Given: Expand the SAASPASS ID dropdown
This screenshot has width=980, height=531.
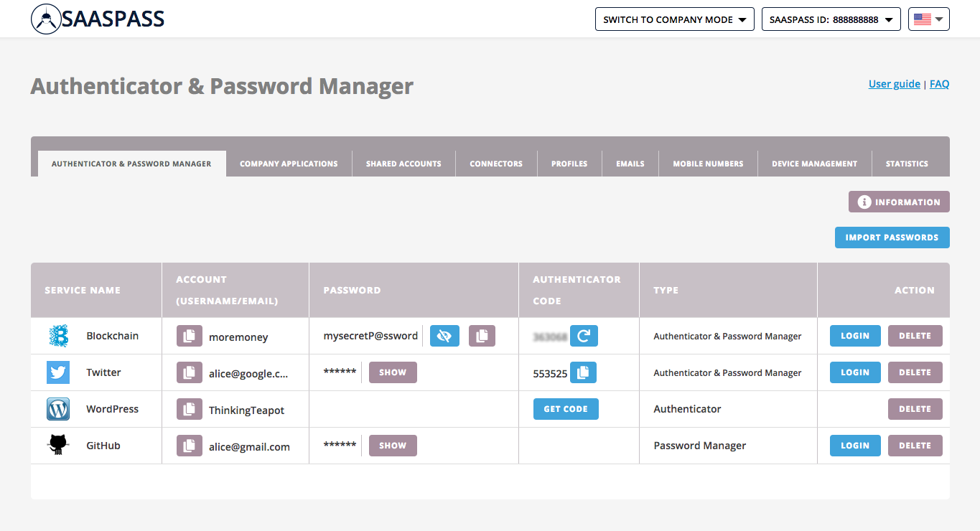Looking at the screenshot, I should (x=831, y=19).
